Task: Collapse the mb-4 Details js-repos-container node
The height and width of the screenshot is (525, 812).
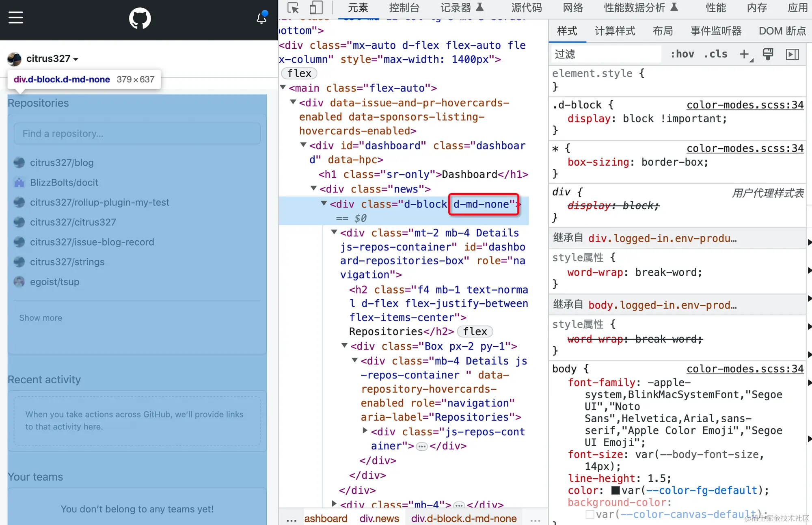Action: 354,360
